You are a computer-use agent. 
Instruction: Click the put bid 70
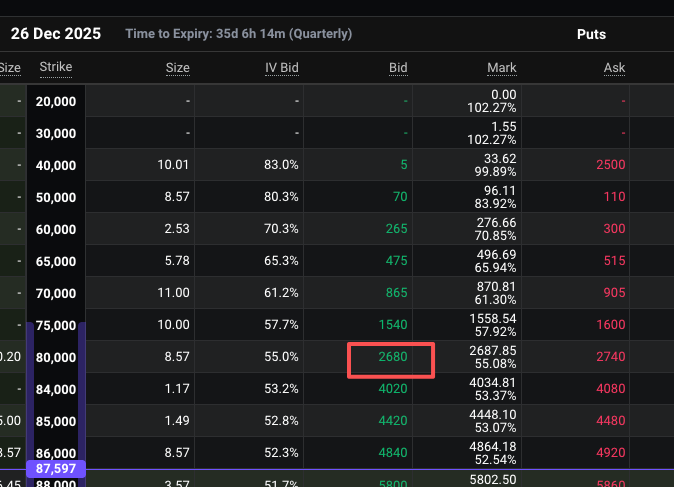(400, 196)
